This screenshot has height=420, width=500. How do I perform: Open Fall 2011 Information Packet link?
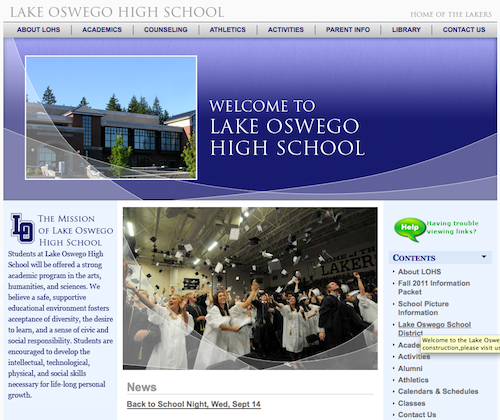[434, 287]
